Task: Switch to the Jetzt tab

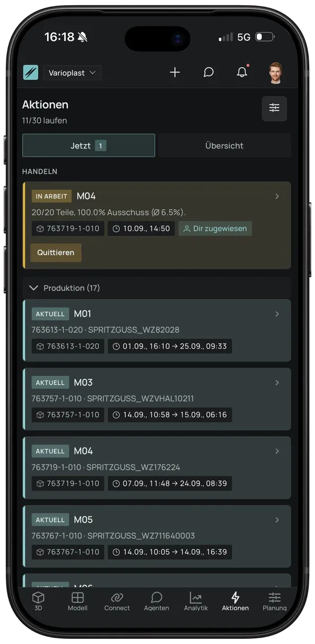Action: [x=89, y=145]
